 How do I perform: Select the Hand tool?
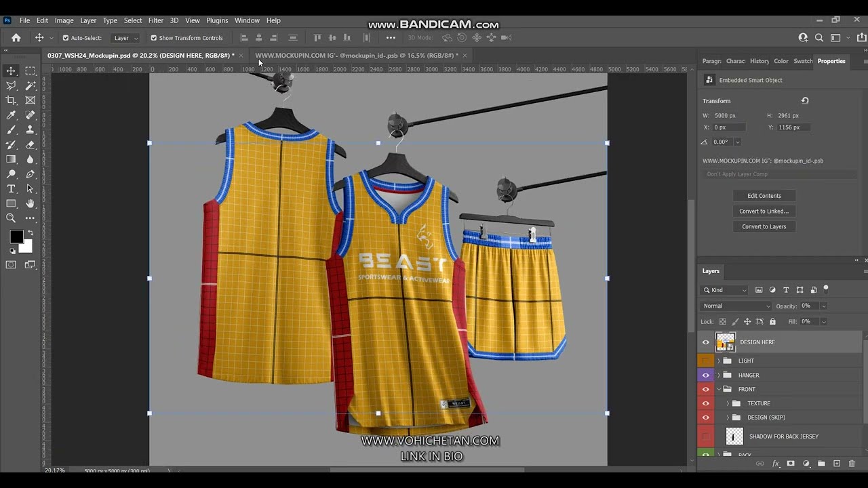pyautogui.click(x=31, y=203)
